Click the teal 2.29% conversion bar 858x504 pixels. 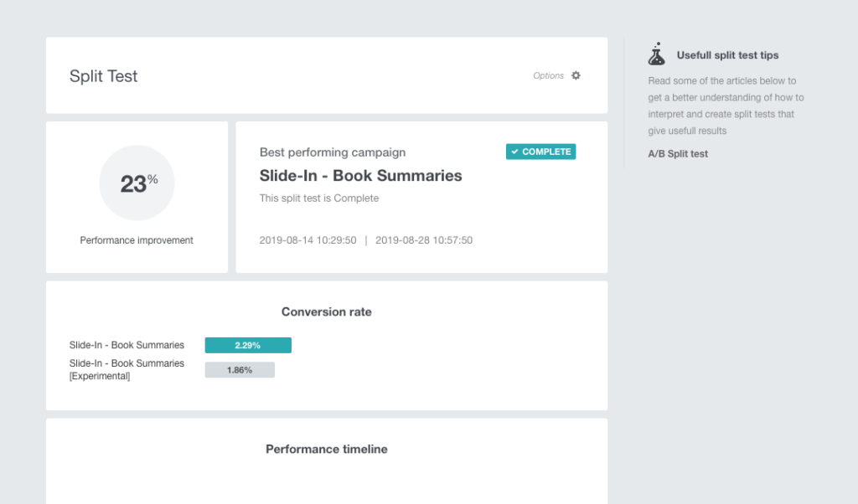(248, 345)
